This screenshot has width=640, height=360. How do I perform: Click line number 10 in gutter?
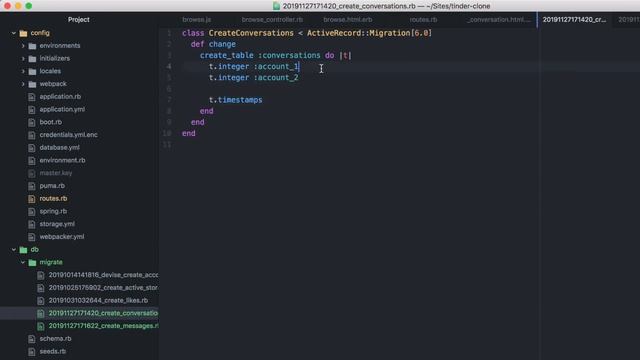[167, 133]
